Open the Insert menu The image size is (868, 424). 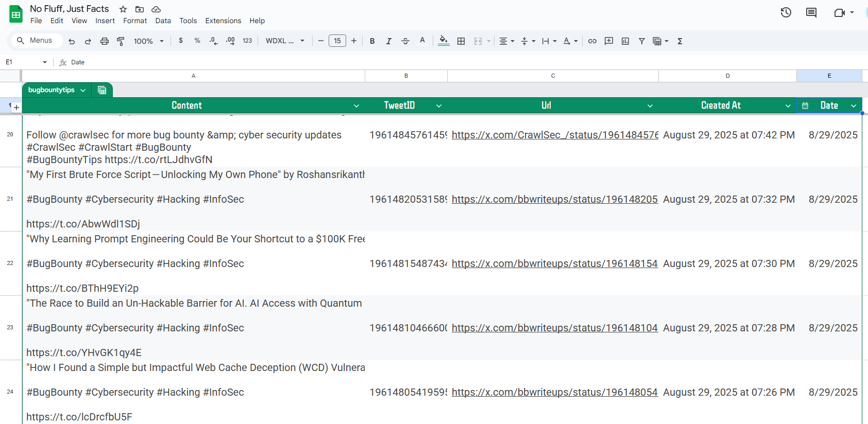coord(105,21)
